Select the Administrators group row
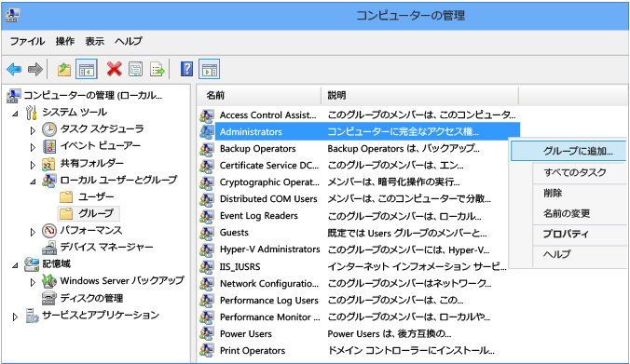 click(x=359, y=131)
